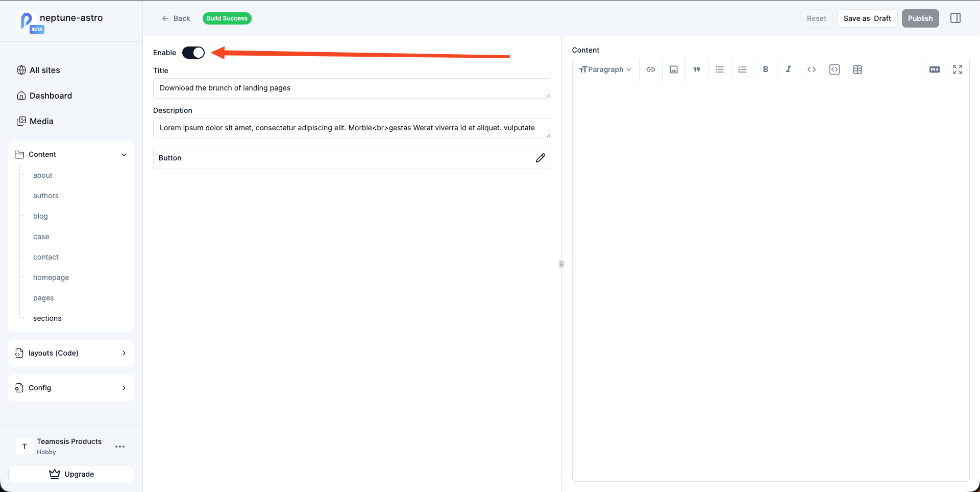
Task: Toggle italic text formatting
Action: [x=788, y=69]
